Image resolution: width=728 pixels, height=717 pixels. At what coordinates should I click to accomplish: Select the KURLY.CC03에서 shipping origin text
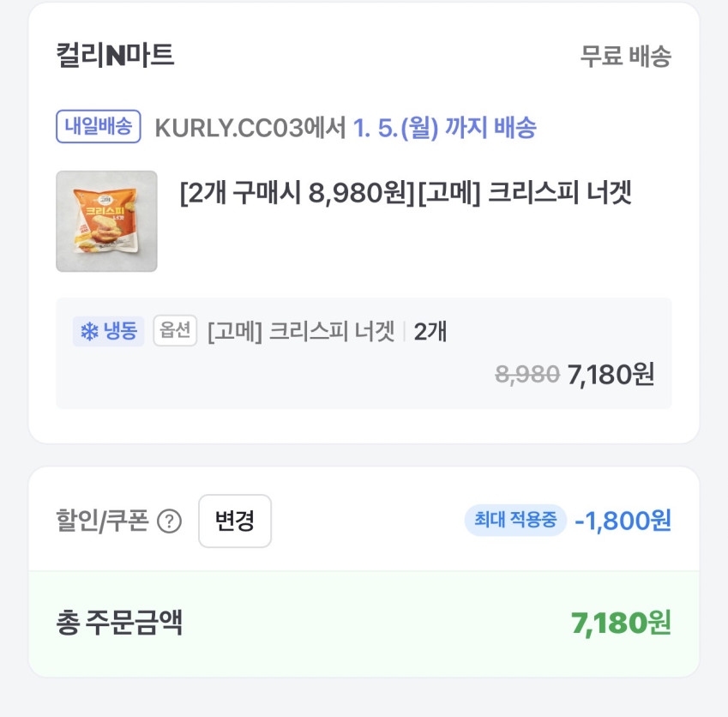251,128
